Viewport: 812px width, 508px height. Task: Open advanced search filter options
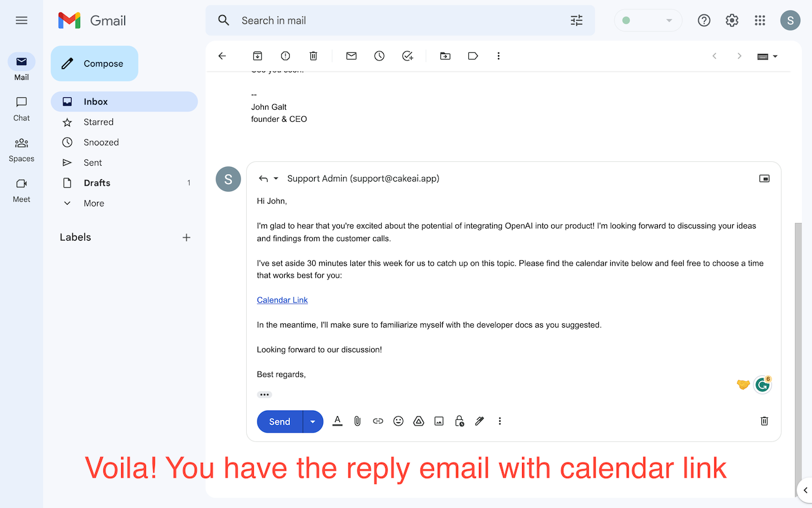click(x=576, y=20)
